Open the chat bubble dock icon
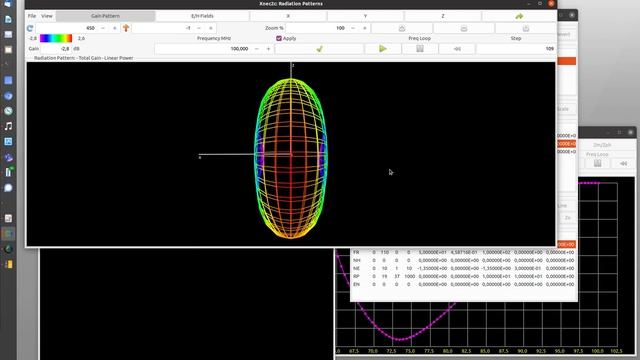This screenshot has width=640, height=360. 8,188
